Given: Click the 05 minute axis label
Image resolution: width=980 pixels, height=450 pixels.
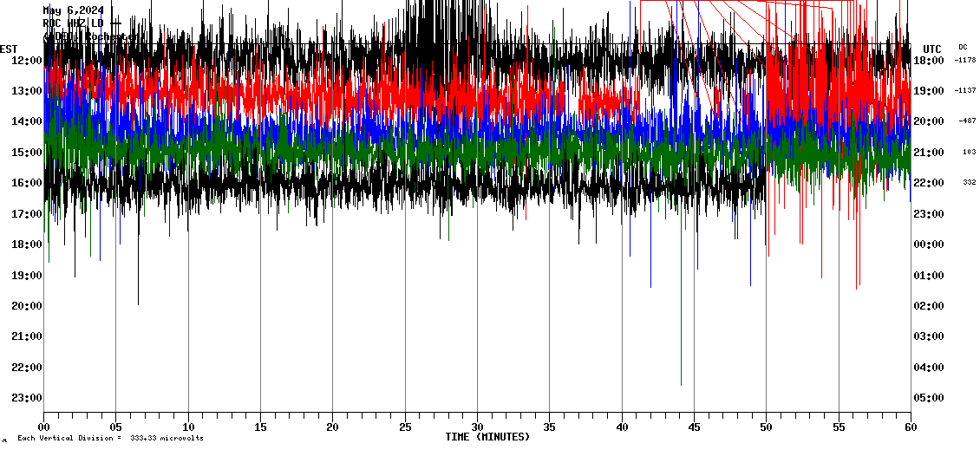Looking at the screenshot, I should (115, 427).
